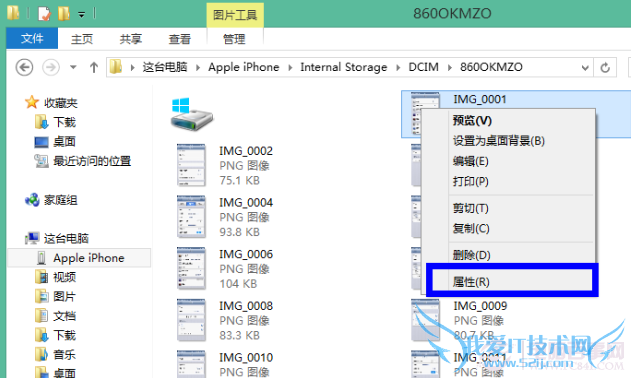Expand the chevron before 这台电脑 in address bar
The width and height of the screenshot is (631, 378).
pos(132,68)
